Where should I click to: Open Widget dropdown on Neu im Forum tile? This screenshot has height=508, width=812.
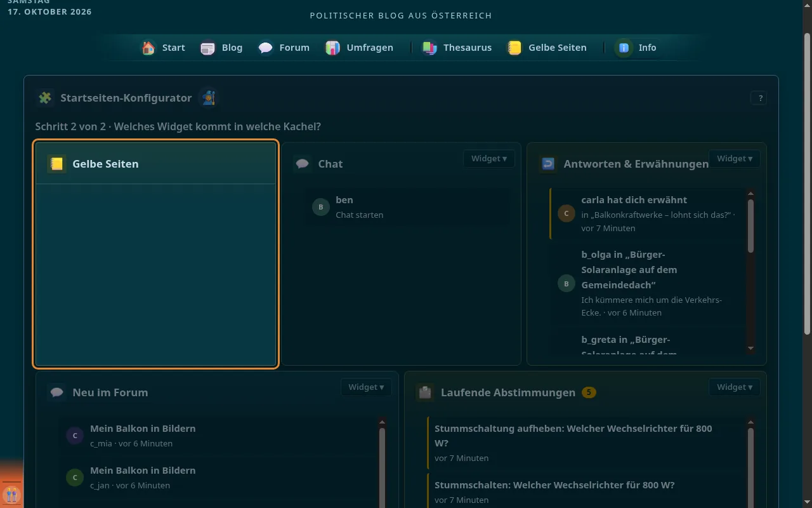coord(366,387)
